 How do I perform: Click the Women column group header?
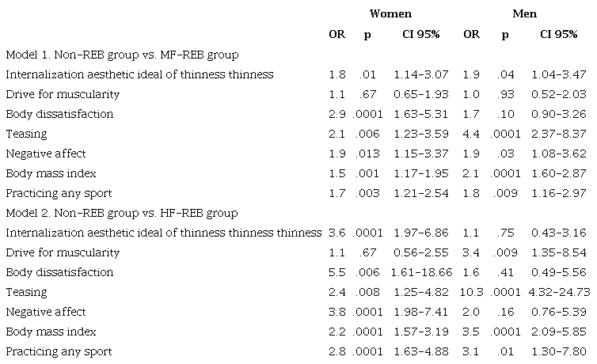390,14
